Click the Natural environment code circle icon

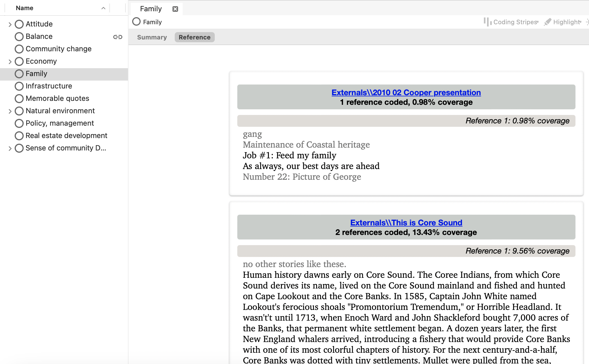19,111
